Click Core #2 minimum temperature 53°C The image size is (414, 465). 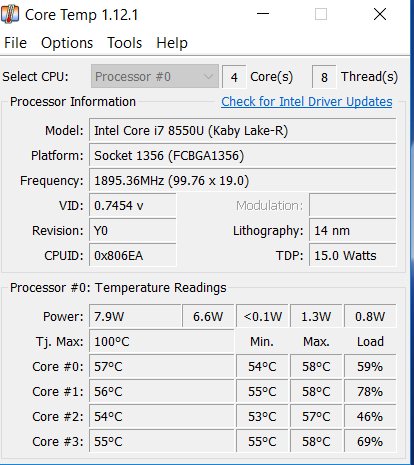coord(262,416)
